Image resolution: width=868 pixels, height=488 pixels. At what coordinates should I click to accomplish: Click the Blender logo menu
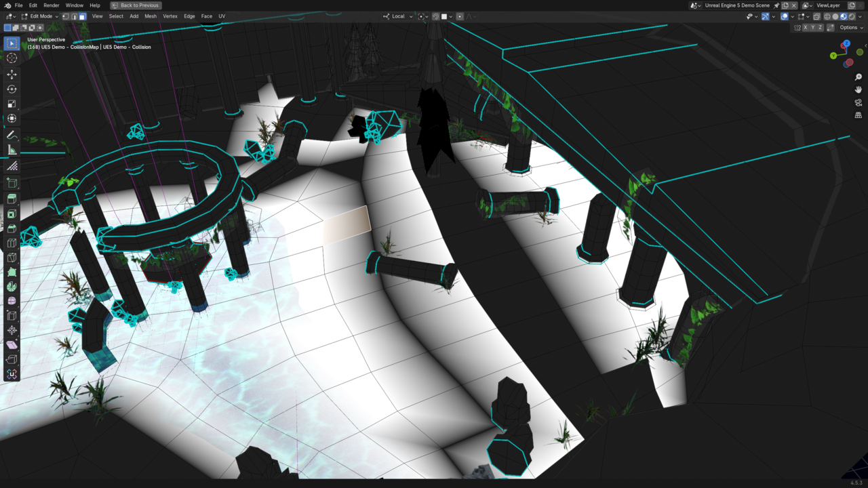[x=7, y=5]
